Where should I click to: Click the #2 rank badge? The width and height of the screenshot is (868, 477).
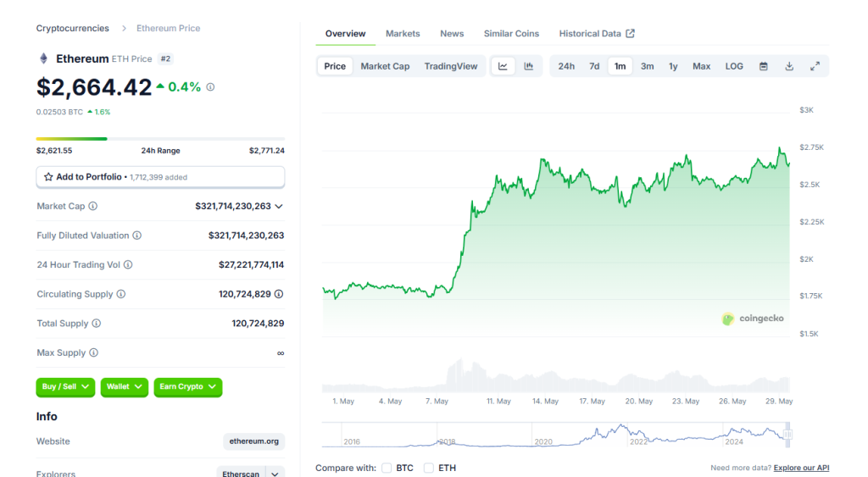click(165, 58)
